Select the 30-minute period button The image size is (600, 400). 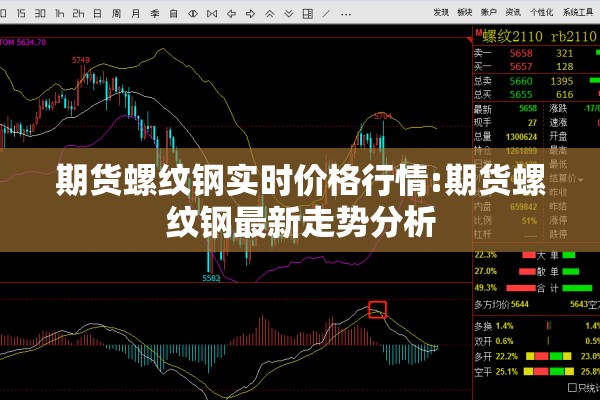coord(40,14)
